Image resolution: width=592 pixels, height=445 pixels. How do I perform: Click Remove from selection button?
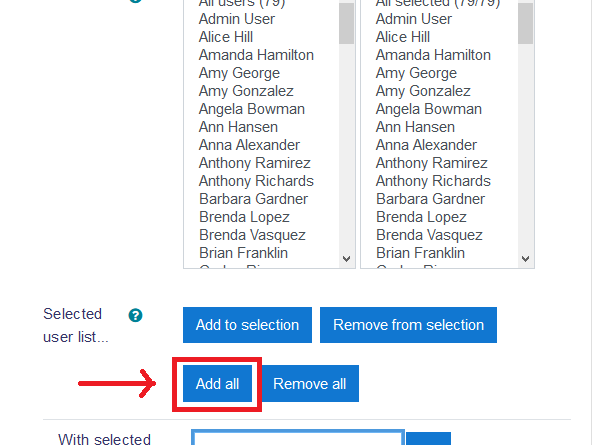click(409, 325)
